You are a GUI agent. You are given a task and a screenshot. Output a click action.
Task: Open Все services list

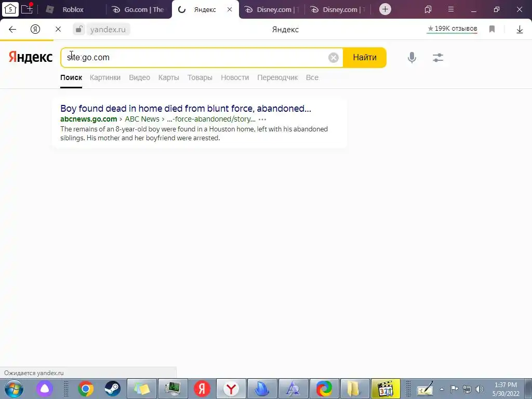(x=312, y=78)
